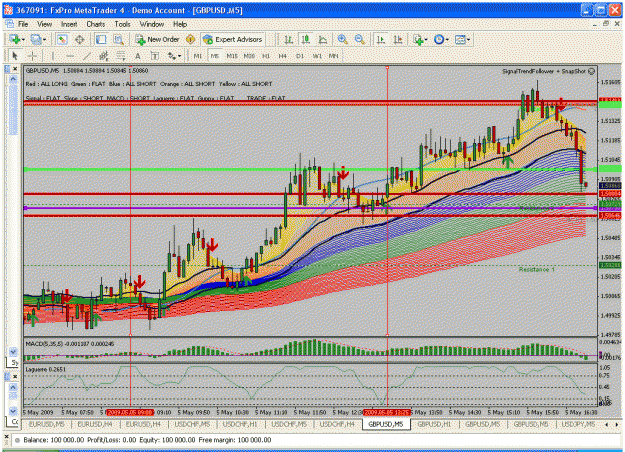Click the Balance: 100 000.00 status text

54,440
